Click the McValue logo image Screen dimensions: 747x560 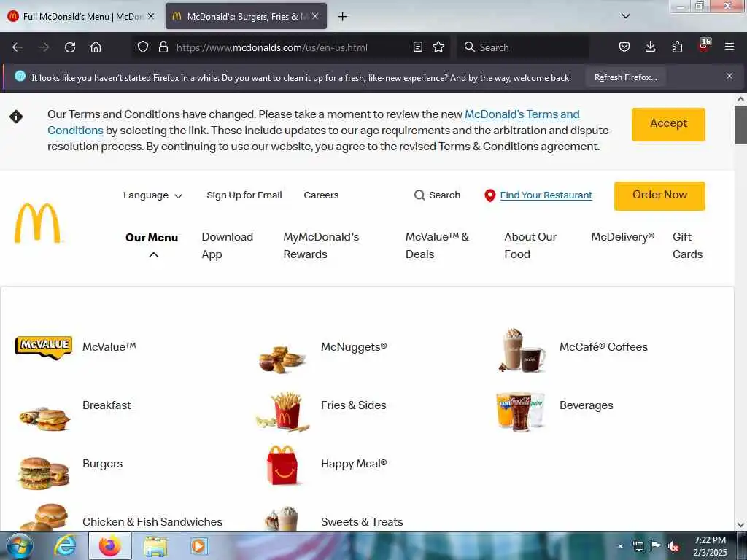(x=44, y=346)
